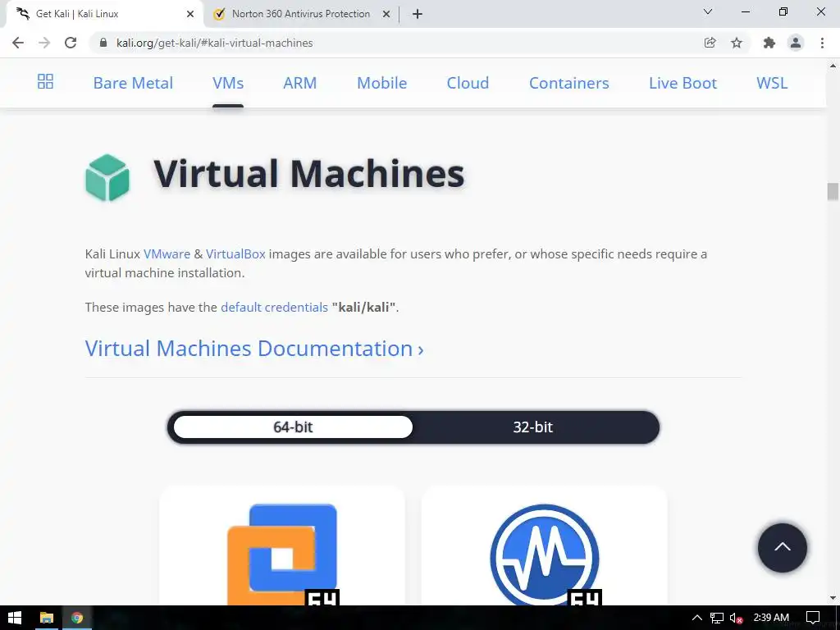Switch to the 32-bit toggle option
The height and width of the screenshot is (630, 840).
pyautogui.click(x=532, y=427)
